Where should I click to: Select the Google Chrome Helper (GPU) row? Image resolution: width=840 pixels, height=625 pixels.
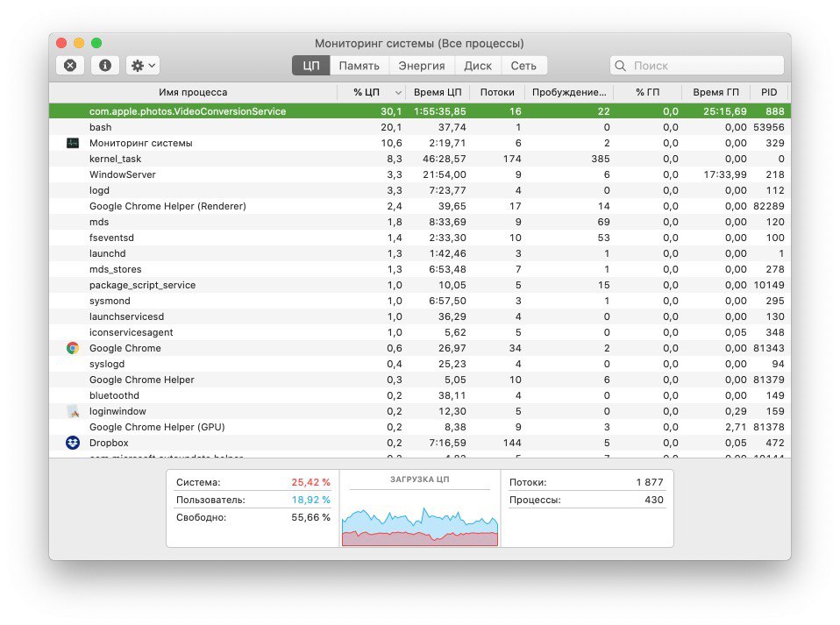pos(420,428)
